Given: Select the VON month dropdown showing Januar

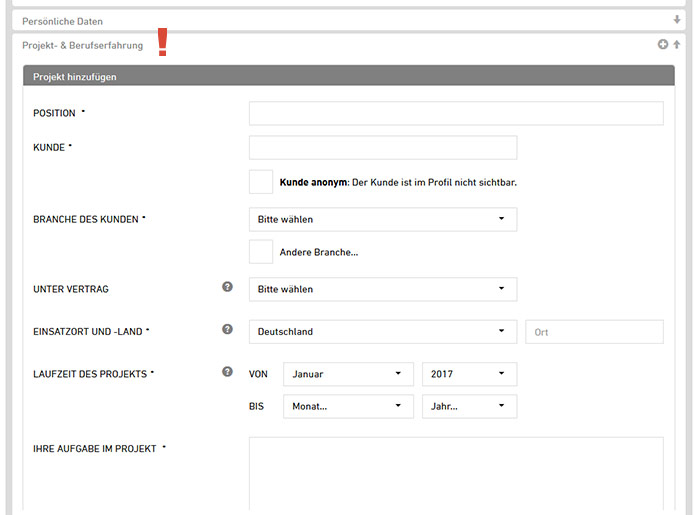Looking at the screenshot, I should click(x=348, y=374).
